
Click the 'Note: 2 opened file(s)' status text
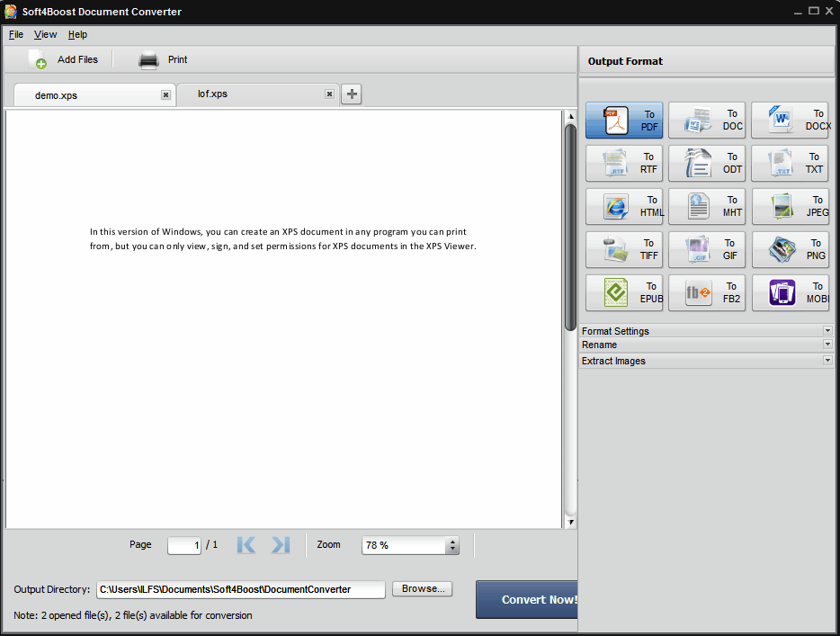click(133, 615)
